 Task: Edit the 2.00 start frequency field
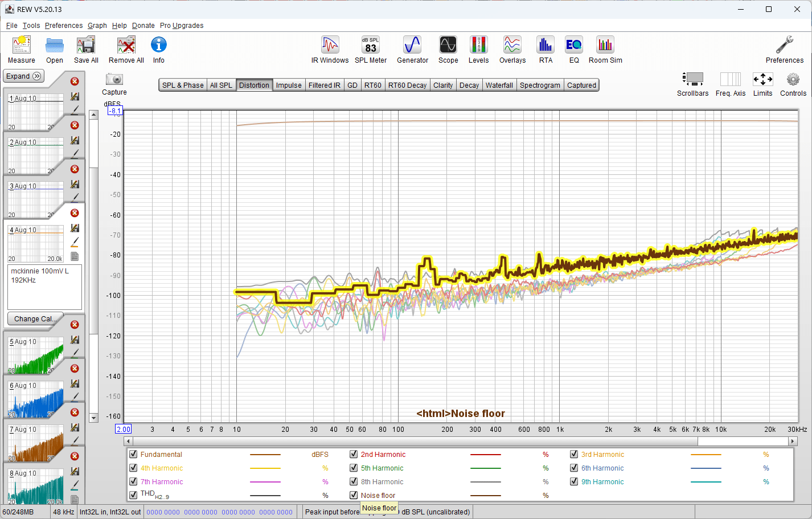coord(124,429)
